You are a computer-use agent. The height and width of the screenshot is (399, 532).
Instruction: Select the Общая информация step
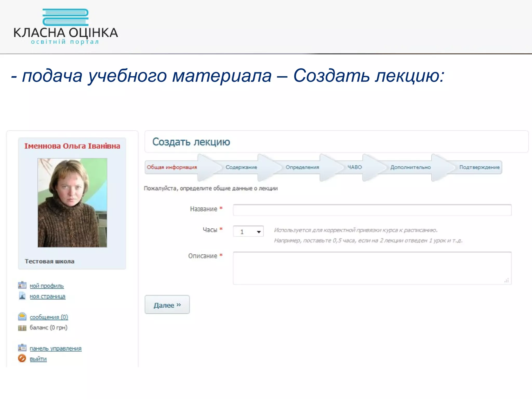click(x=172, y=167)
